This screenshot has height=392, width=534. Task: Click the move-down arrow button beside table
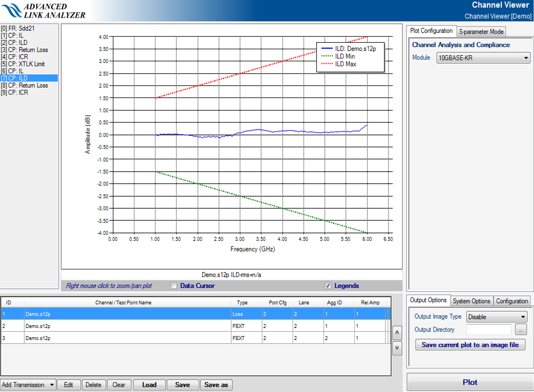[x=396, y=348]
